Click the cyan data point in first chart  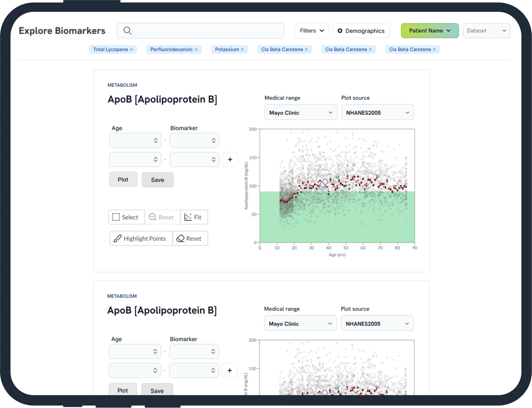[x=337, y=177]
